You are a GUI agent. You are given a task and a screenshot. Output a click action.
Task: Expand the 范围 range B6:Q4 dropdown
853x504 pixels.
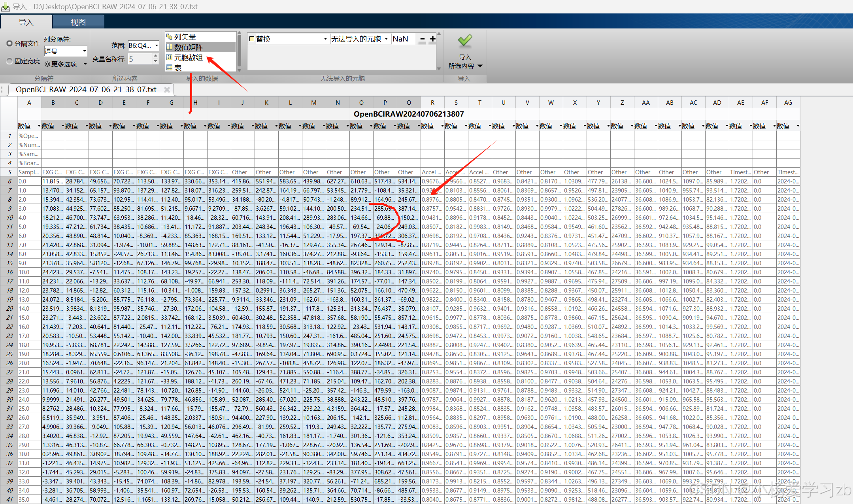(x=157, y=45)
